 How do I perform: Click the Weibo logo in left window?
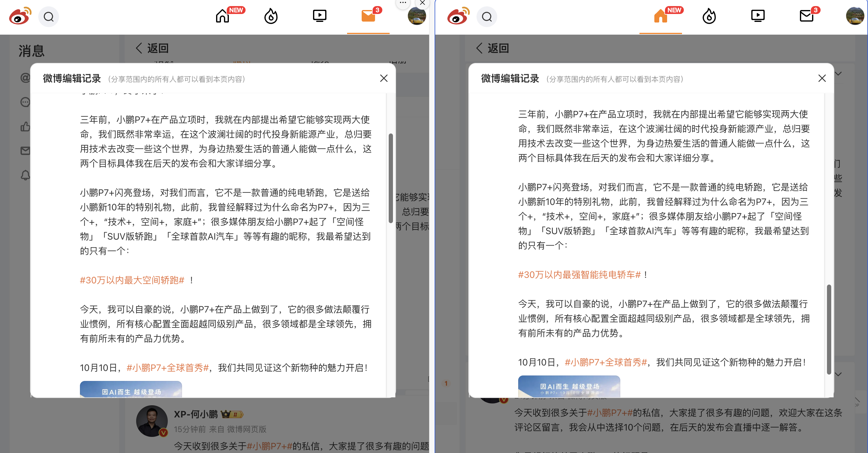pyautogui.click(x=20, y=16)
